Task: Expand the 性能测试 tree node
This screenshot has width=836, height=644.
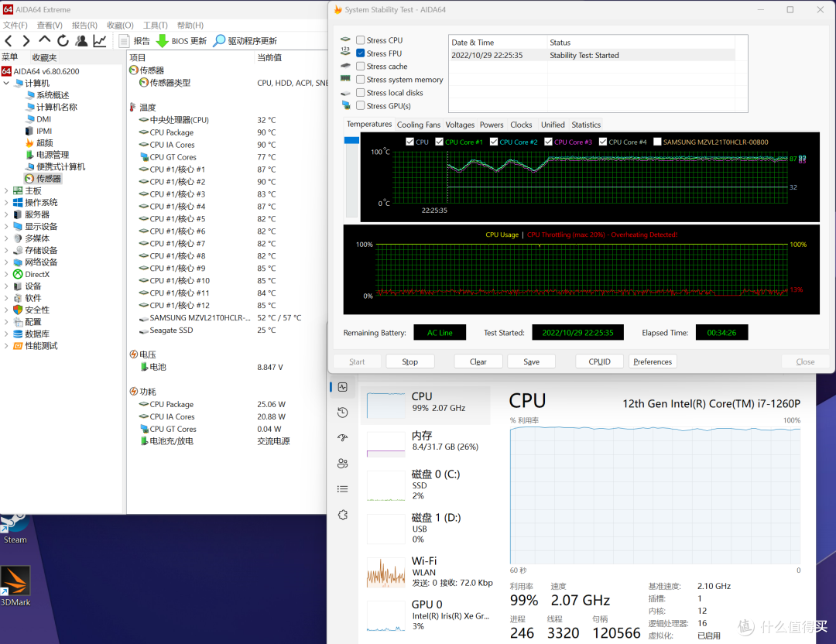Action: pyautogui.click(x=6, y=346)
